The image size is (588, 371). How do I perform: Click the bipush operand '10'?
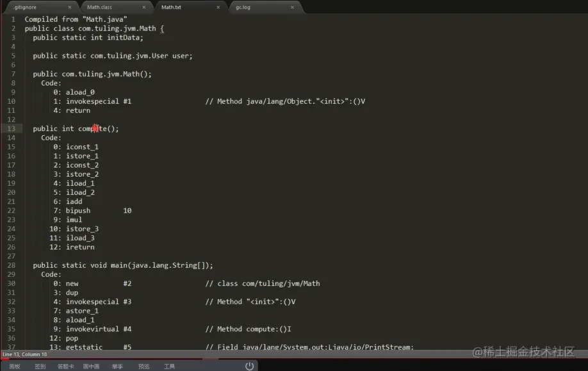point(127,211)
